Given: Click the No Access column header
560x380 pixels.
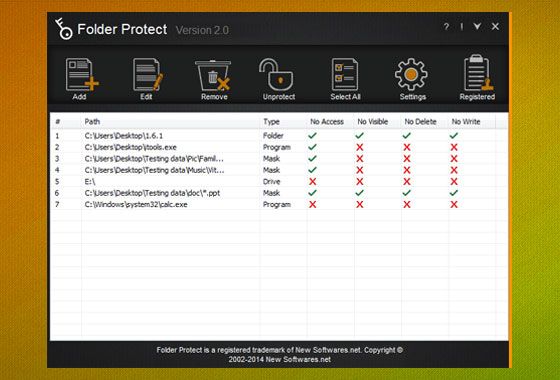Looking at the screenshot, I should coord(327,121).
